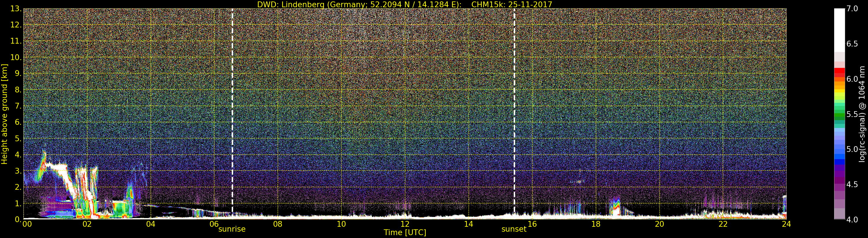Select the '12.' tick on the height axis

(x=16, y=25)
